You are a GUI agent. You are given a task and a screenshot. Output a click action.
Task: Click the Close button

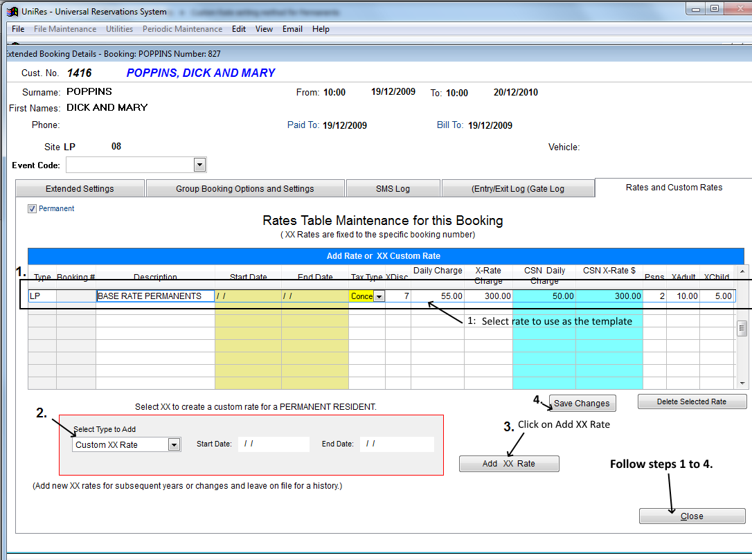pyautogui.click(x=692, y=516)
